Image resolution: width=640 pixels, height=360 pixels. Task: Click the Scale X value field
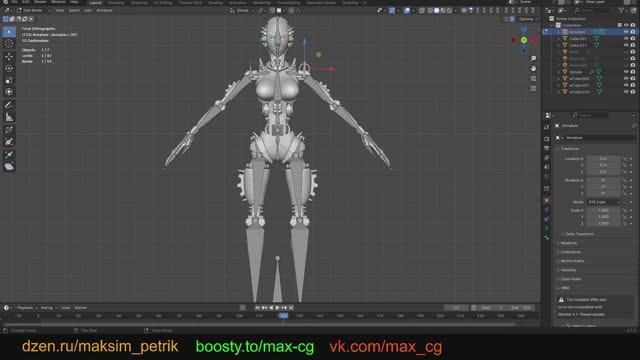604,211
